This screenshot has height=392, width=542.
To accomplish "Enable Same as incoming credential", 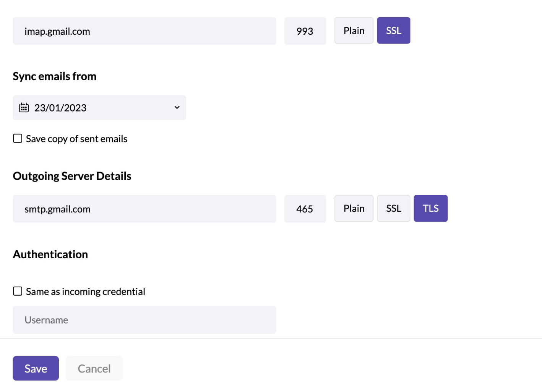I will click(x=17, y=291).
